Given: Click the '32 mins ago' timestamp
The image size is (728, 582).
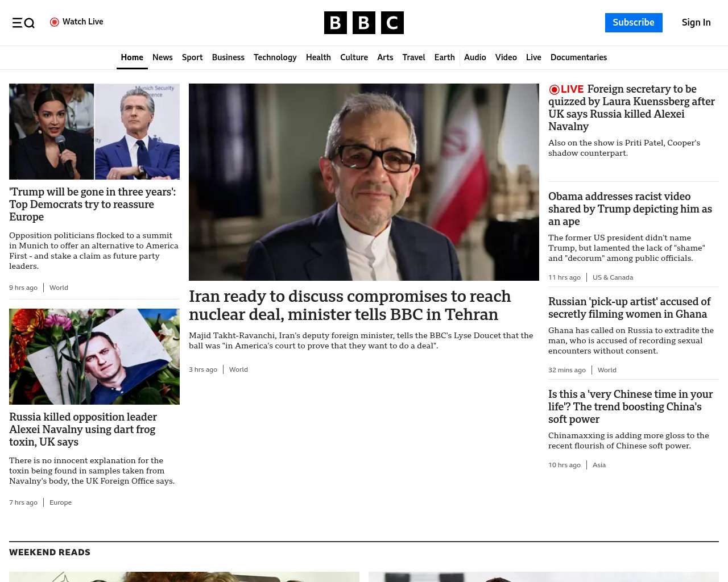Looking at the screenshot, I should 567,370.
